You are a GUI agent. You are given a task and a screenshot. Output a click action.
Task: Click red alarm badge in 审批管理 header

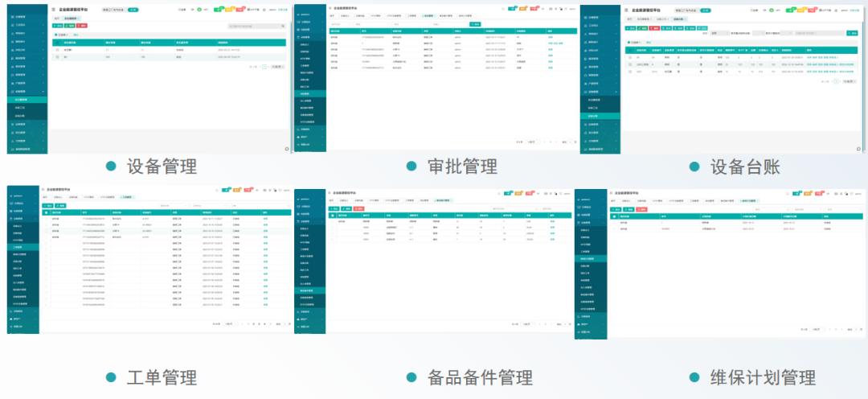click(534, 9)
